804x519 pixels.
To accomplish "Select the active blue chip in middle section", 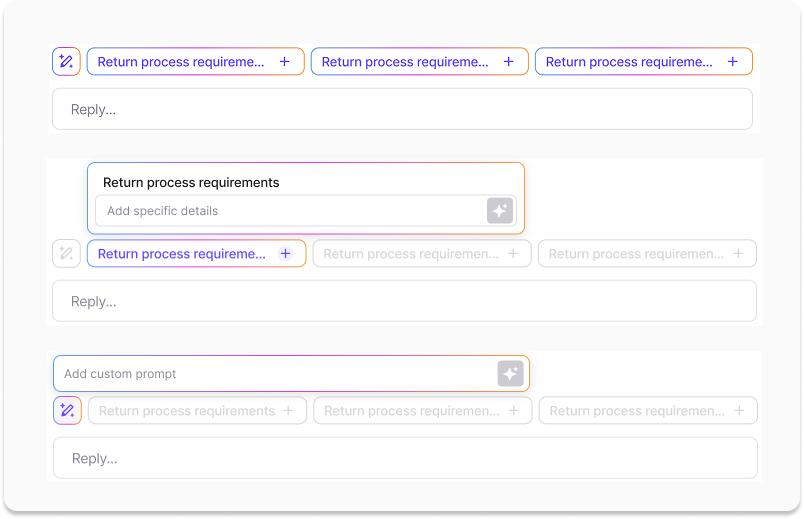I will (x=181, y=254).
